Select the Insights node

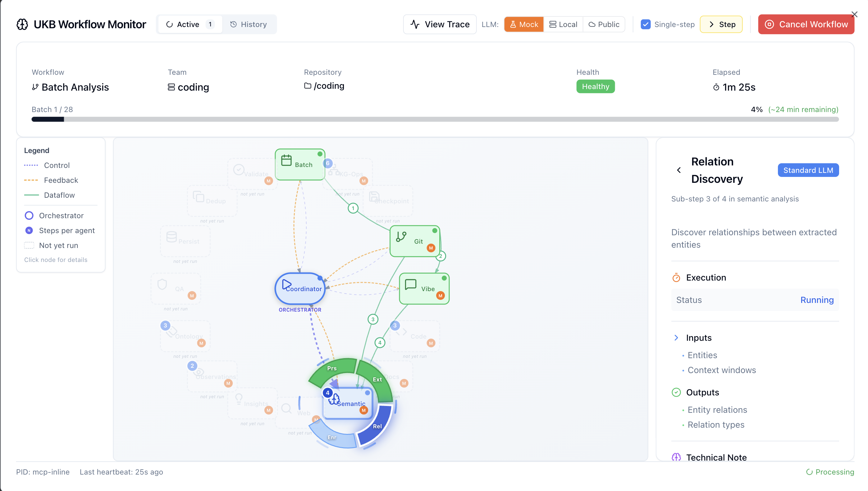[253, 403]
